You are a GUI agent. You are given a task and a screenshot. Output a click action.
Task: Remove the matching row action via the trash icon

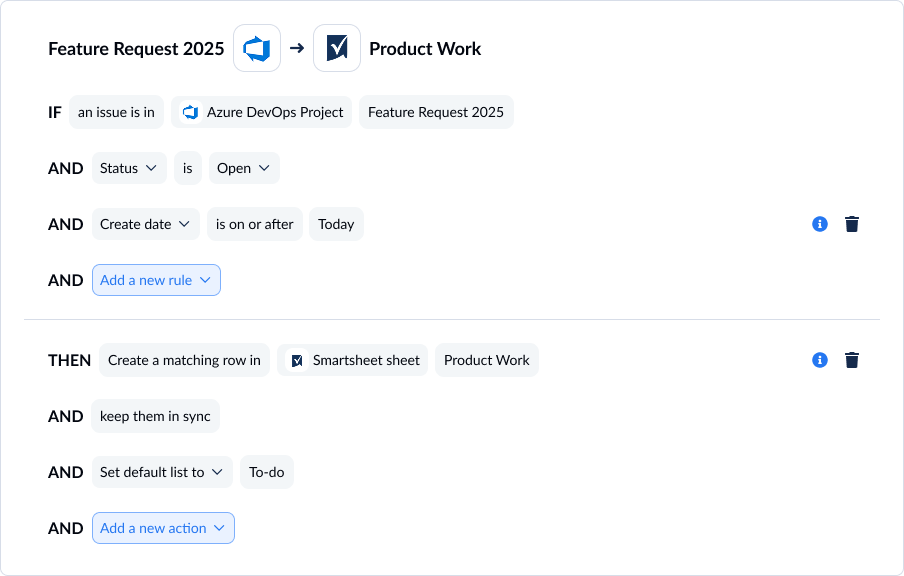pos(852,360)
